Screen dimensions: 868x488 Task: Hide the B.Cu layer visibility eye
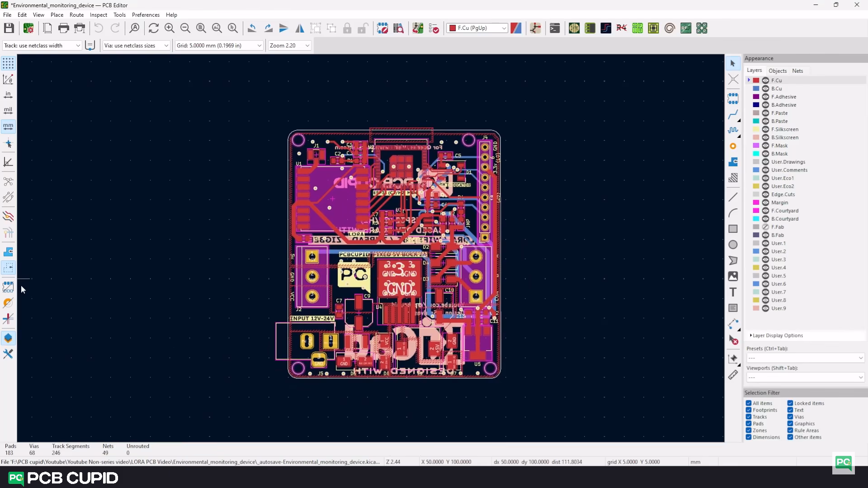765,89
